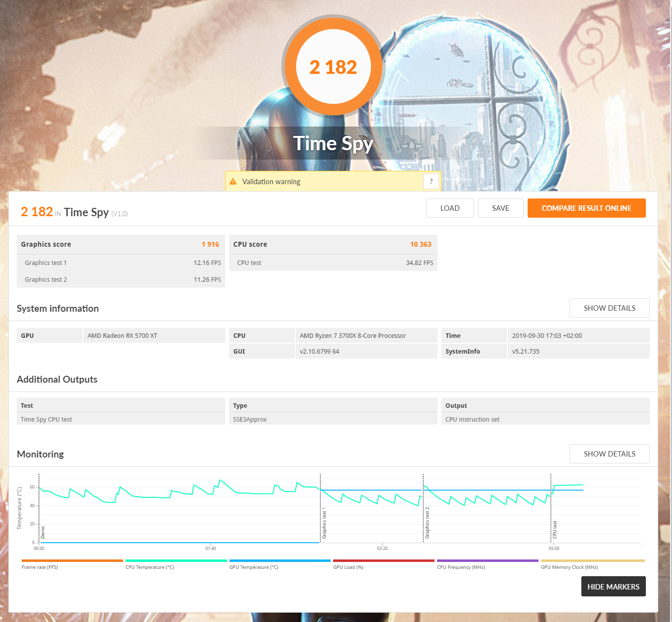The width and height of the screenshot is (672, 622).
Task: Click the timestamp 2019-09-30 17:03 +02:00
Action: point(547,335)
